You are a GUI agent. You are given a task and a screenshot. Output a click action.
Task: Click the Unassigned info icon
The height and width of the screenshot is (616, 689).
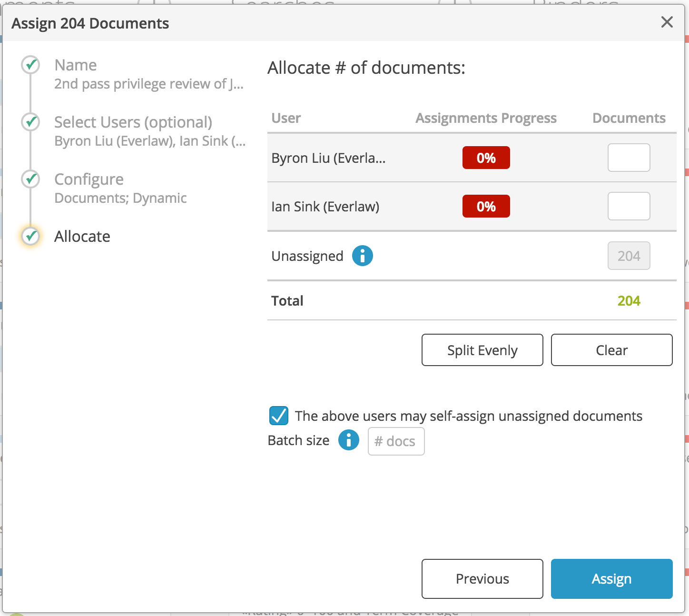tap(363, 256)
